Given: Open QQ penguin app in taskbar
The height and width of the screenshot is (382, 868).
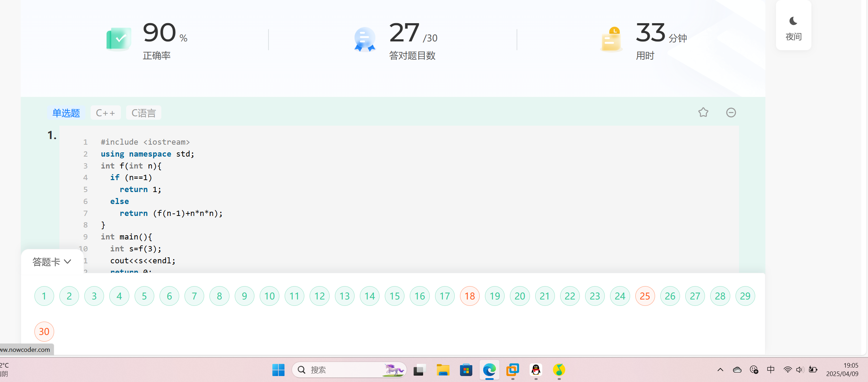Looking at the screenshot, I should pos(536,370).
